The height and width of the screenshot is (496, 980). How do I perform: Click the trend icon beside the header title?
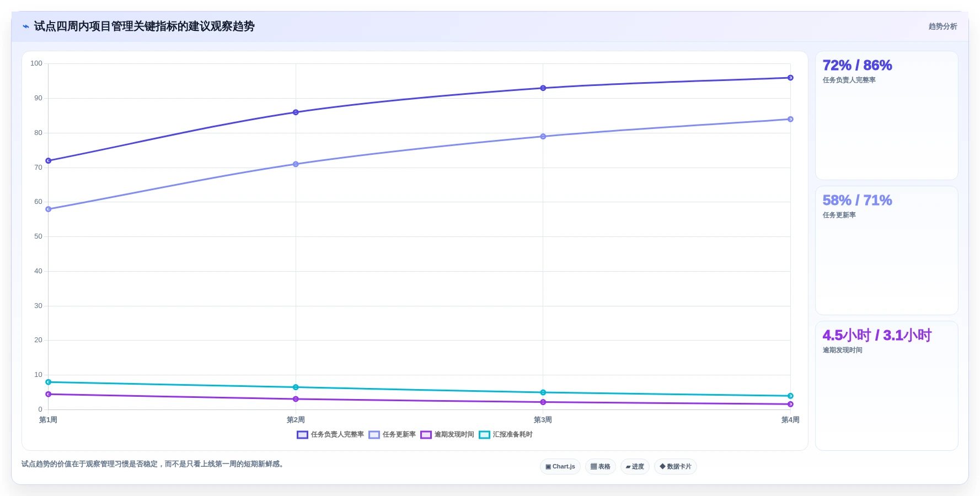26,26
